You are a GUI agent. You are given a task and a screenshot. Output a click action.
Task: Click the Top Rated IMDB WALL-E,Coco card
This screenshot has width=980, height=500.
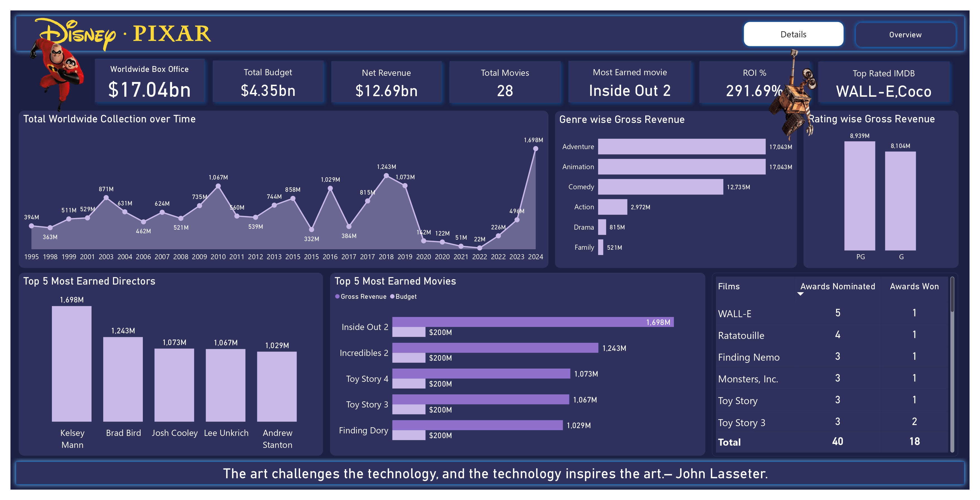(883, 82)
